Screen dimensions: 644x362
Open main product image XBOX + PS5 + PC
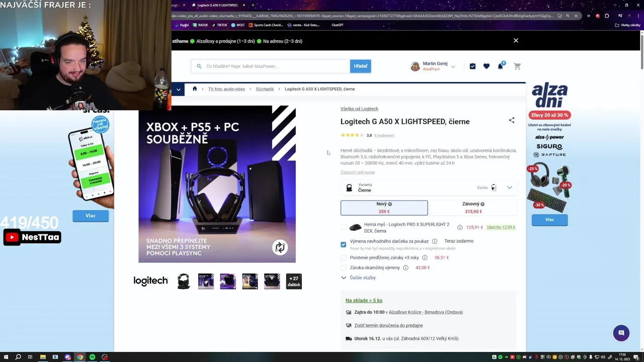coord(217,184)
